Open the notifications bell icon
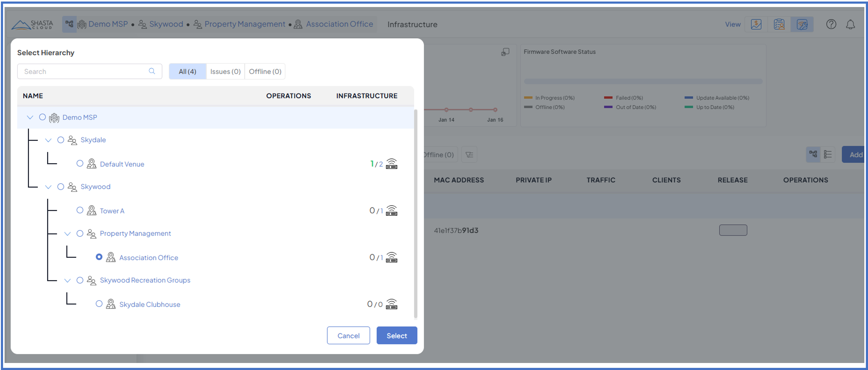The image size is (868, 370). point(850,24)
